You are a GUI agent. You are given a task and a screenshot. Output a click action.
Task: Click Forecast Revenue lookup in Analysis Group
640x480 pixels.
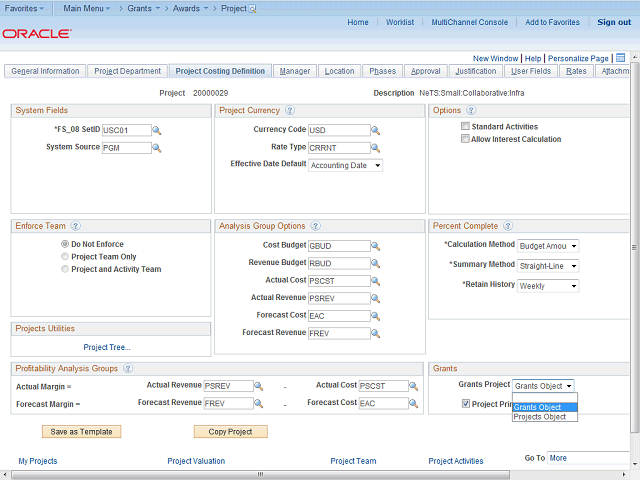point(376,333)
